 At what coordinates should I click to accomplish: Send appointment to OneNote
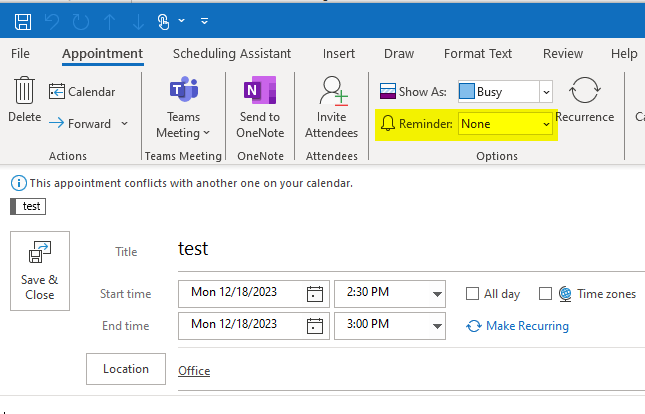(x=260, y=107)
